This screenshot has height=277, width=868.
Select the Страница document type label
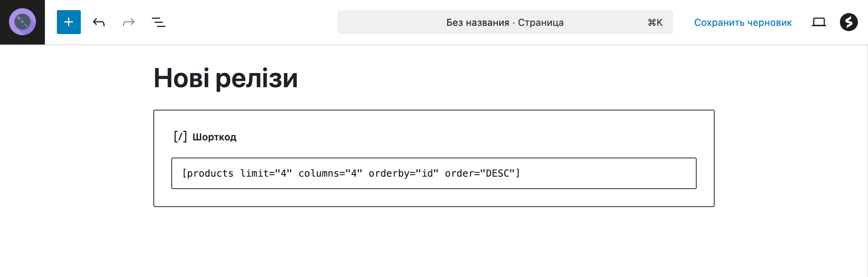[541, 22]
